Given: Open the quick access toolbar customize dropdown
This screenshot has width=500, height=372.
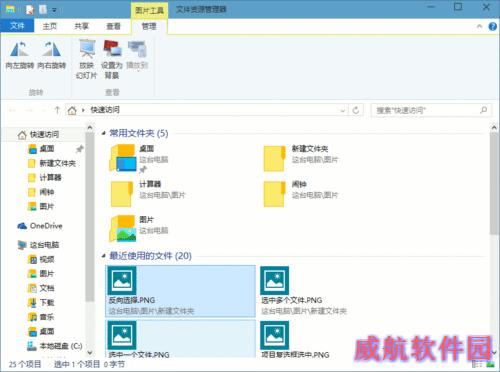Looking at the screenshot, I should [54, 10].
